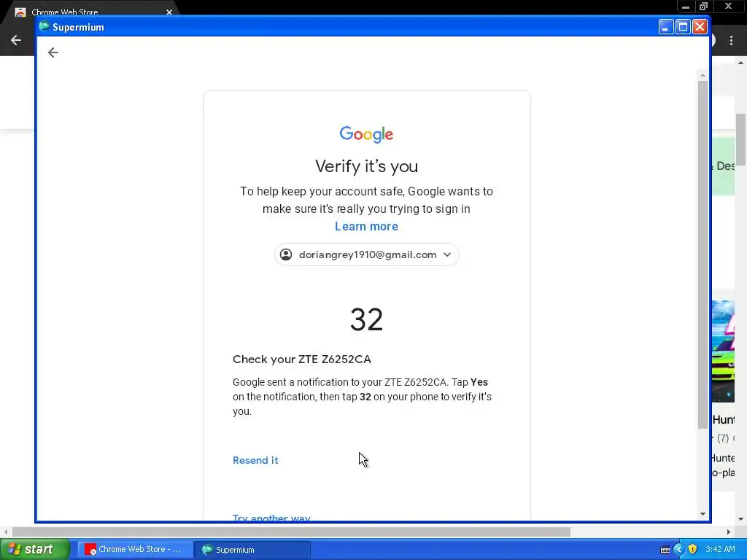
Task: Open the Windows start menu
Action: [34, 550]
